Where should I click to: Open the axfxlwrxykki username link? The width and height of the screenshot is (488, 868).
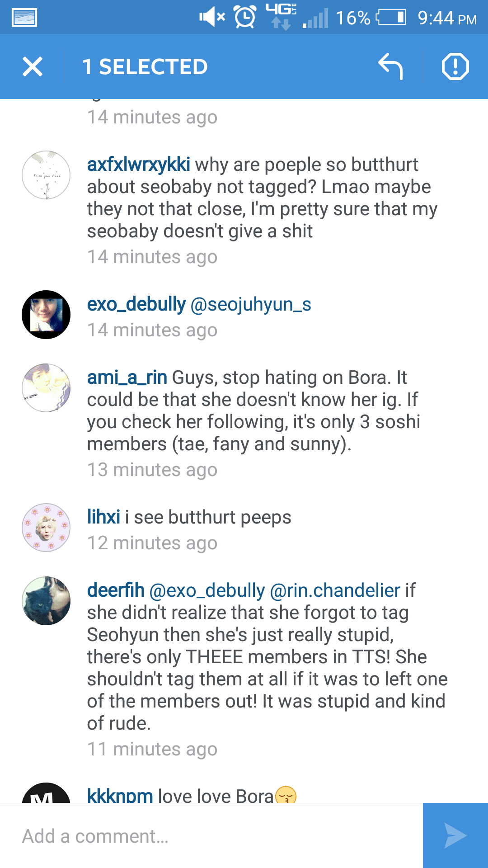pyautogui.click(x=138, y=165)
